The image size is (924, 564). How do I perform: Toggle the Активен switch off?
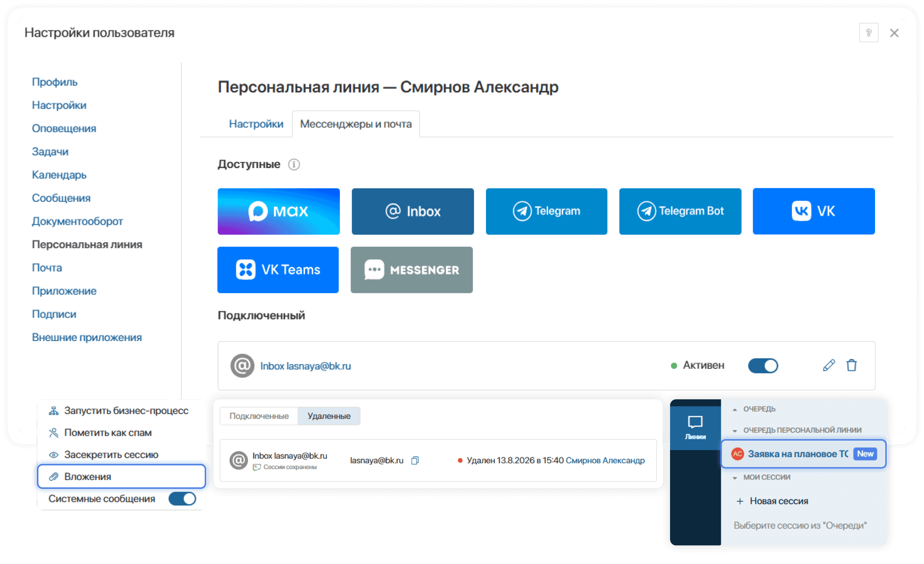763,365
